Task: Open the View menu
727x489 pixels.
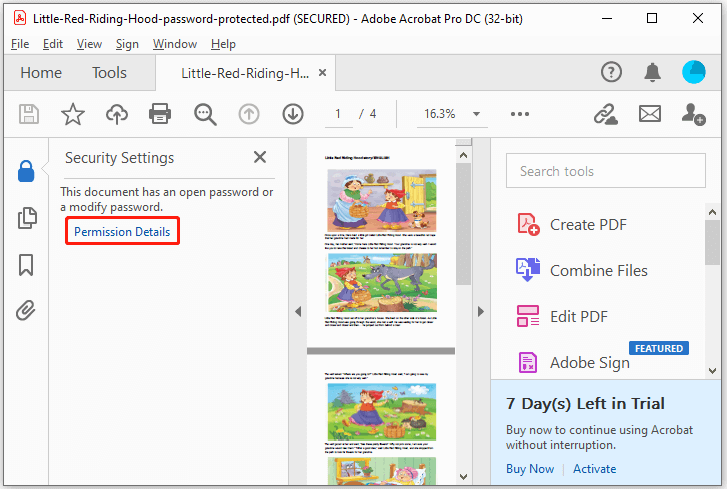Action: pos(89,44)
